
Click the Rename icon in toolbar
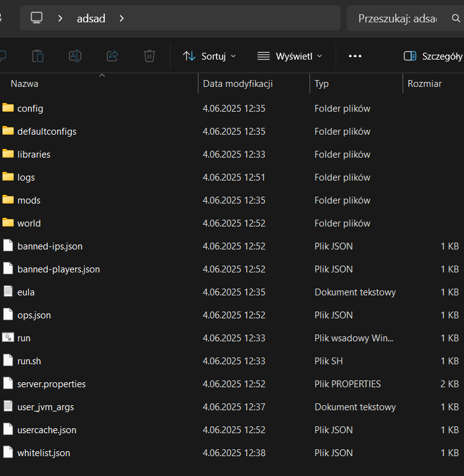[x=75, y=56]
